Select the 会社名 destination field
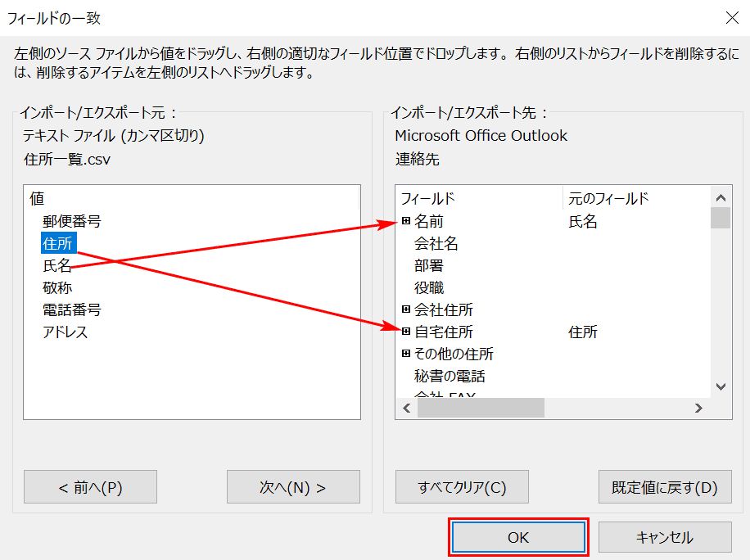Image resolution: width=750 pixels, height=560 pixels. click(436, 243)
